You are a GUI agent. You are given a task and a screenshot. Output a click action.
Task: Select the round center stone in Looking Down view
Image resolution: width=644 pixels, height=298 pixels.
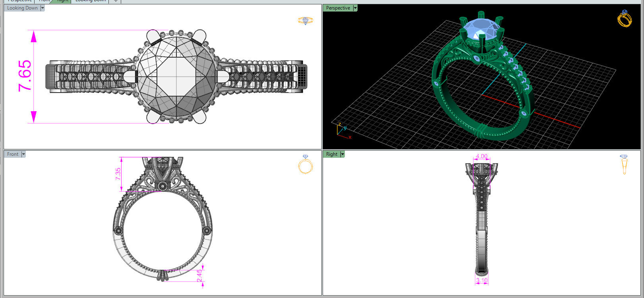click(x=177, y=76)
